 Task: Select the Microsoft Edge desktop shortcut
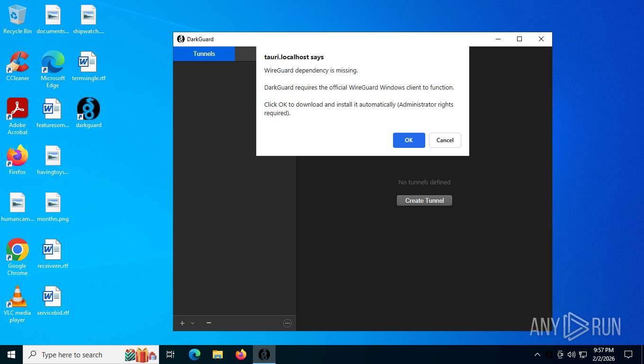[53, 70]
